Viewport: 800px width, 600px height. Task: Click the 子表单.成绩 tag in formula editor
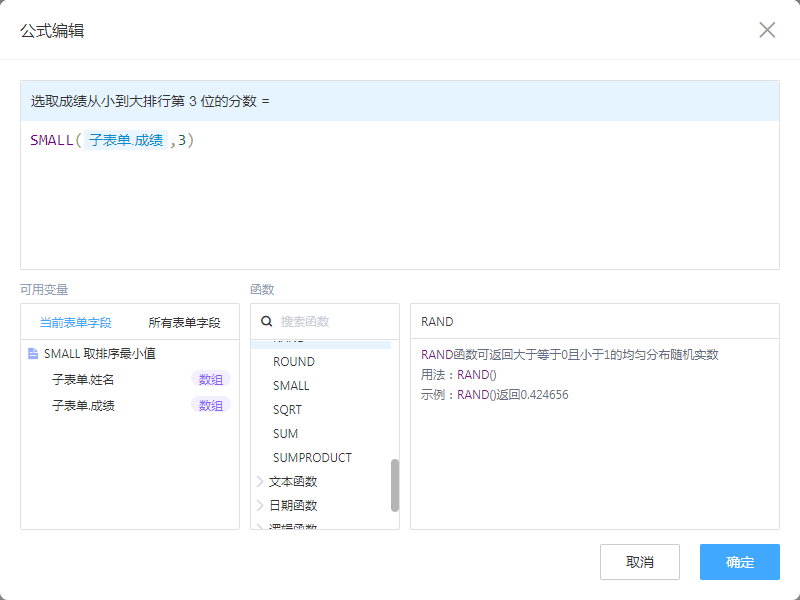(x=125, y=142)
